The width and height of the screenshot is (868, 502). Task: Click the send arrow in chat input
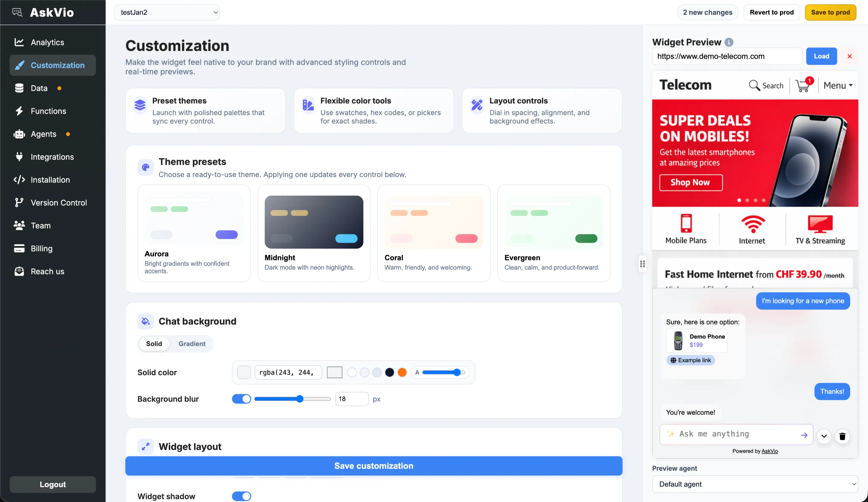tap(804, 435)
